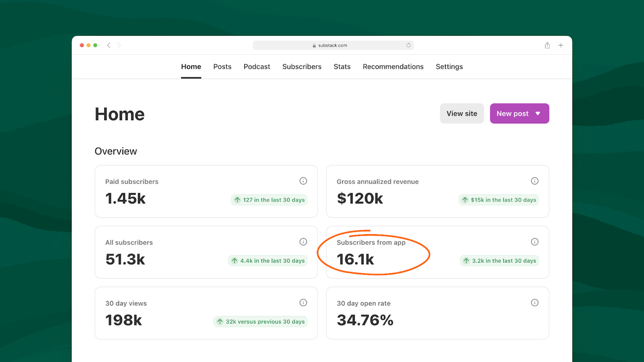Click the 51.3k all subscribers value

125,259
